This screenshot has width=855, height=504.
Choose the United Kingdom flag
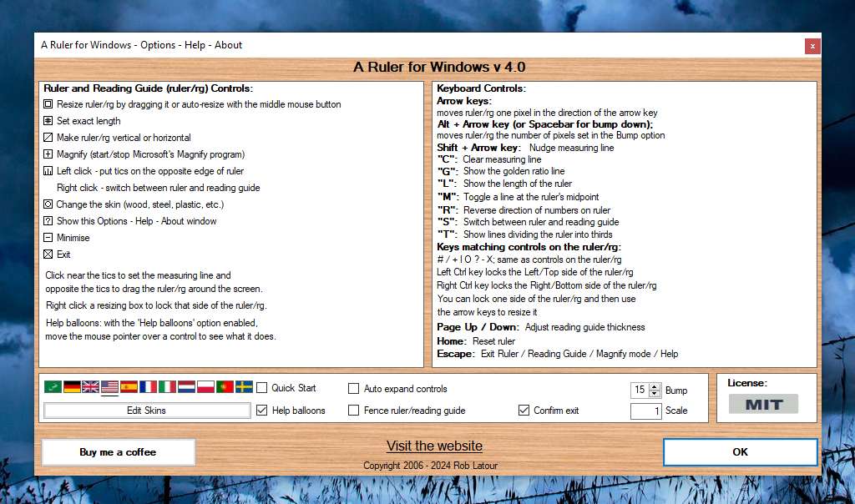coord(90,387)
